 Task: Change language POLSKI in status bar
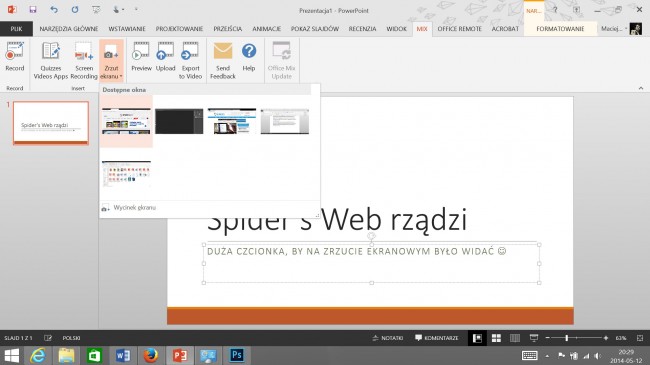click(71, 338)
